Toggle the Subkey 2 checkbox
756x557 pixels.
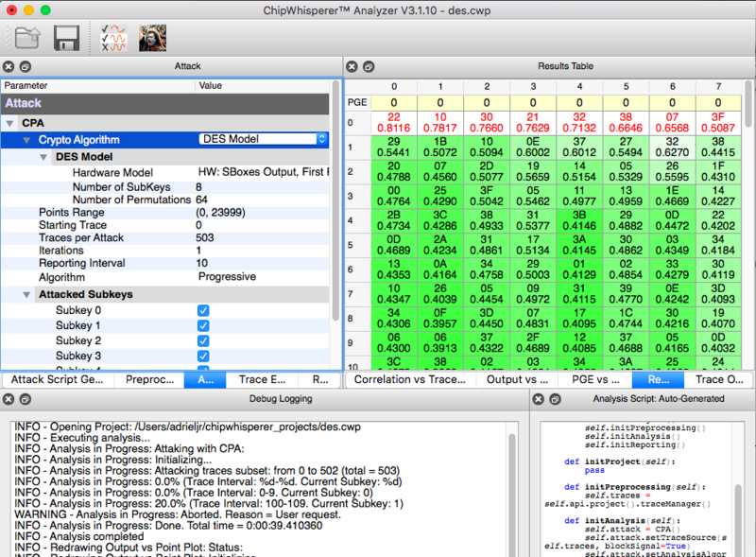tap(203, 340)
